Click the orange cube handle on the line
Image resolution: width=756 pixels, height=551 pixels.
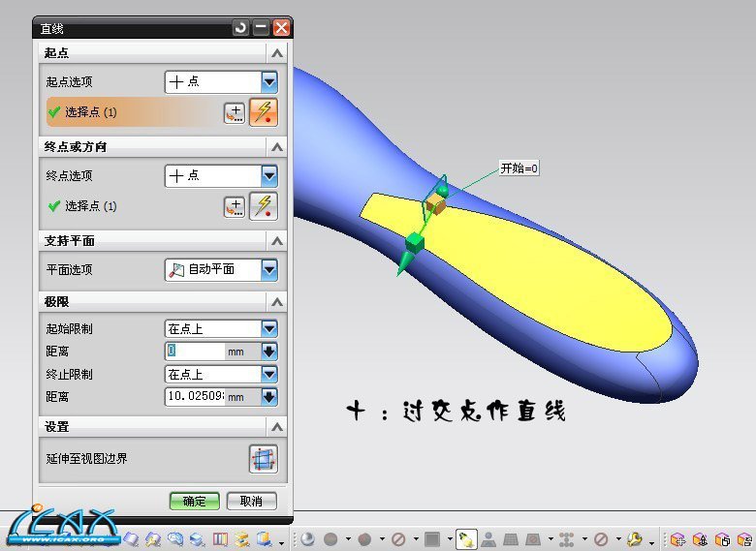coord(436,203)
